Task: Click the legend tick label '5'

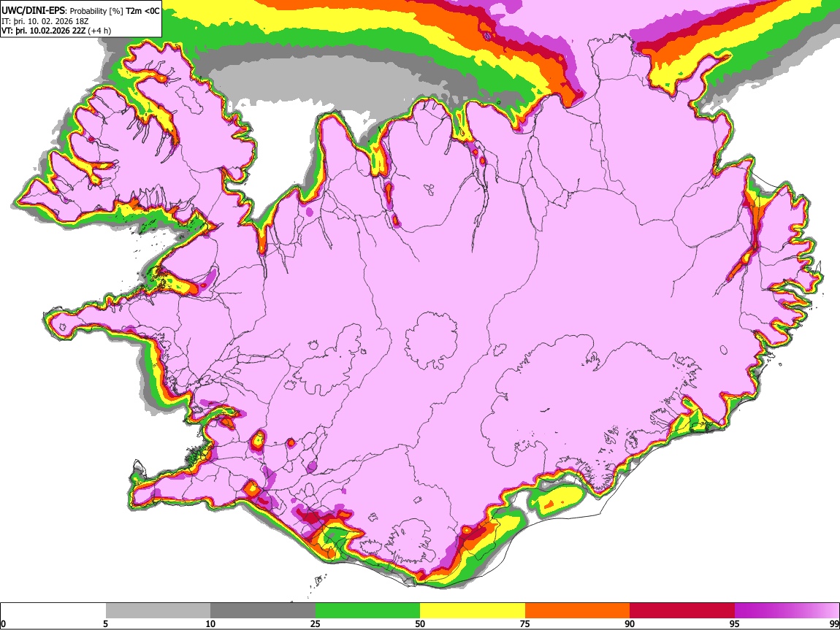Action: [105, 624]
